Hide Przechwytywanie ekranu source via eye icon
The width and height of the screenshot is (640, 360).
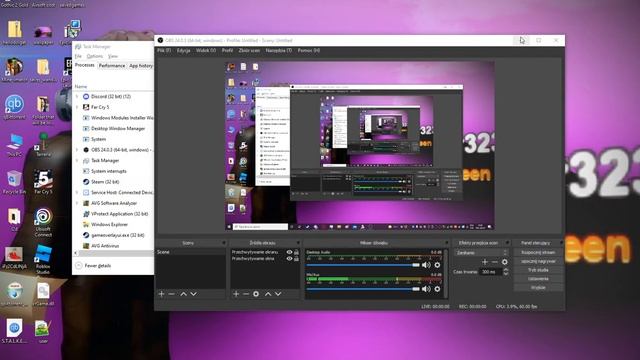tap(289, 252)
